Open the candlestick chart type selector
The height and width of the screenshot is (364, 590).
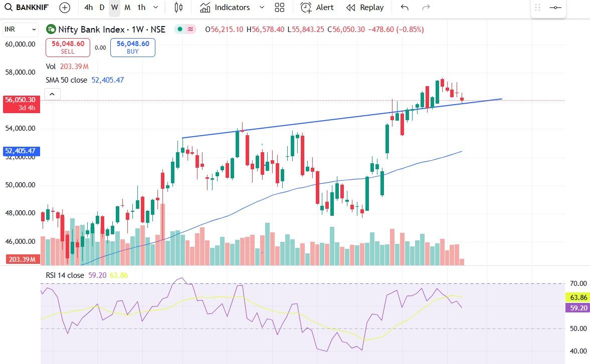[x=178, y=8]
